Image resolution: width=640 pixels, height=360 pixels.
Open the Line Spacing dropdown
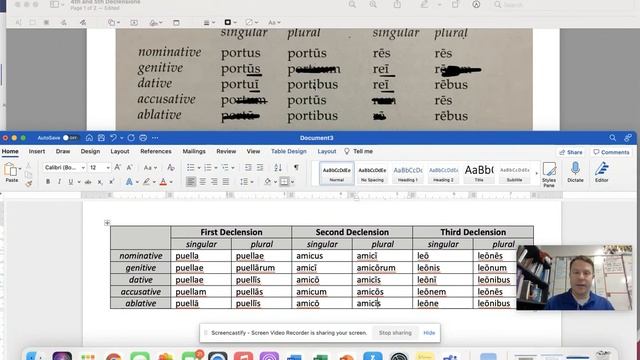tap(247, 182)
